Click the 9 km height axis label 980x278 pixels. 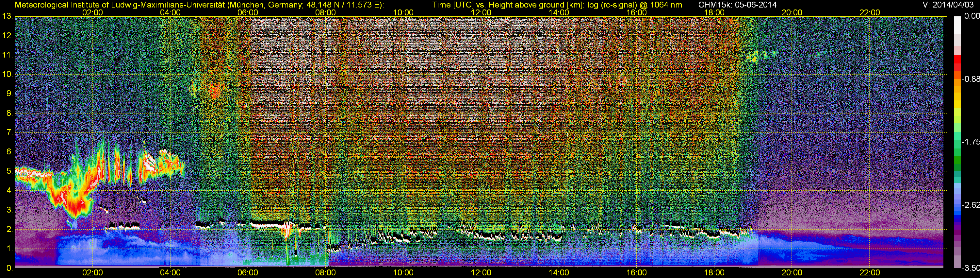pyautogui.click(x=9, y=94)
